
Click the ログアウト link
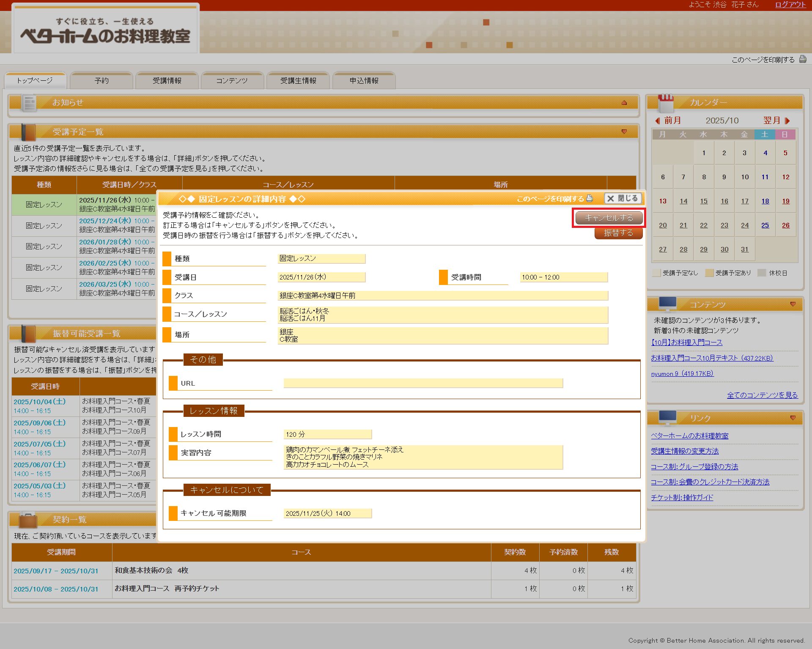point(790,5)
